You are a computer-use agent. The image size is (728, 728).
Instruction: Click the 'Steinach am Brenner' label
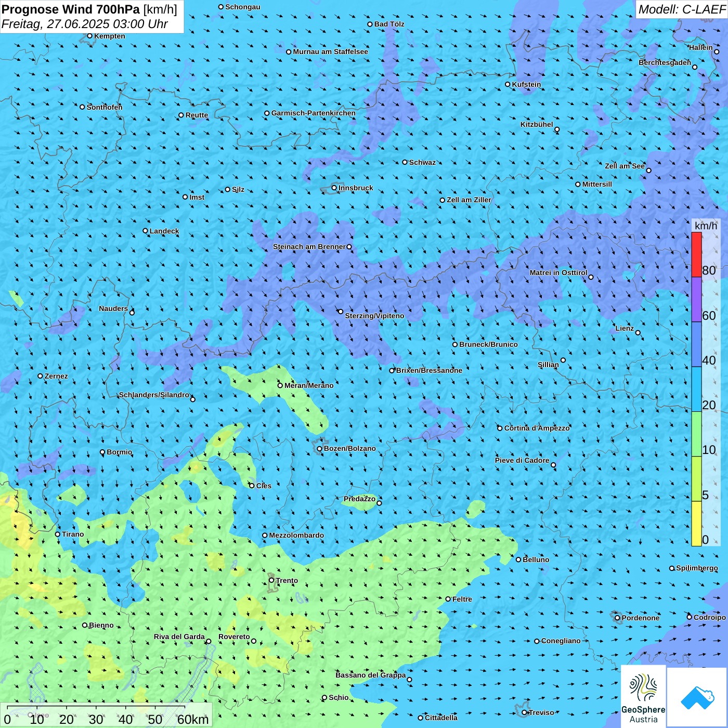[309, 246]
